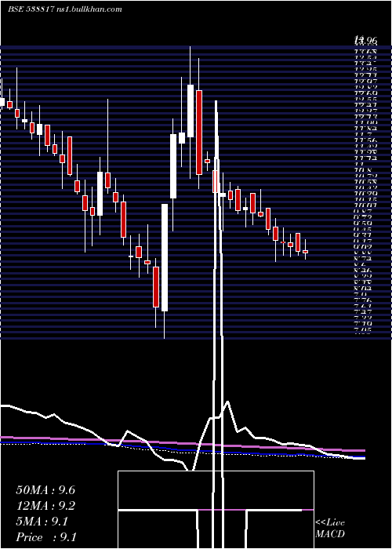
Task: Select the 50MA : 9.6 value
Action: point(45,490)
